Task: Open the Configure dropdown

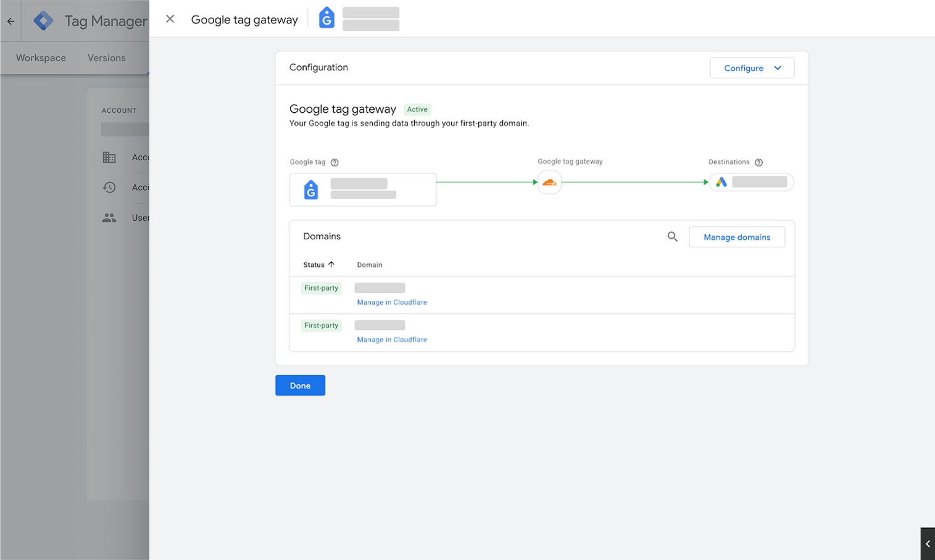Action: [x=752, y=68]
